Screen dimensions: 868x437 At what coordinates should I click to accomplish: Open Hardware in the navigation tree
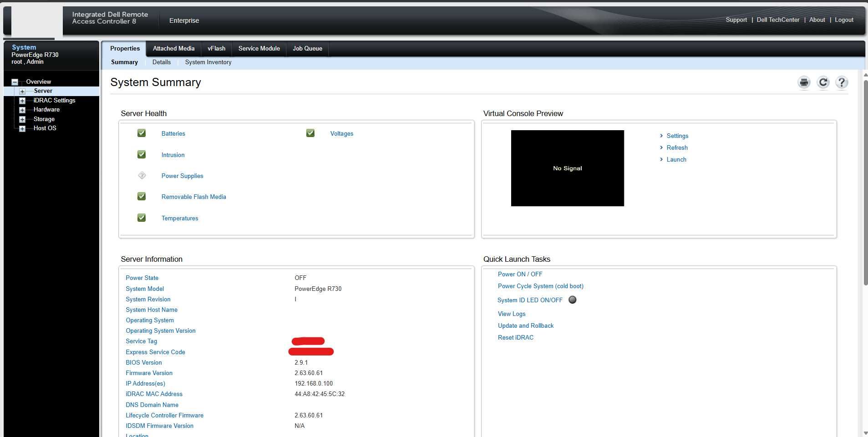click(x=46, y=110)
